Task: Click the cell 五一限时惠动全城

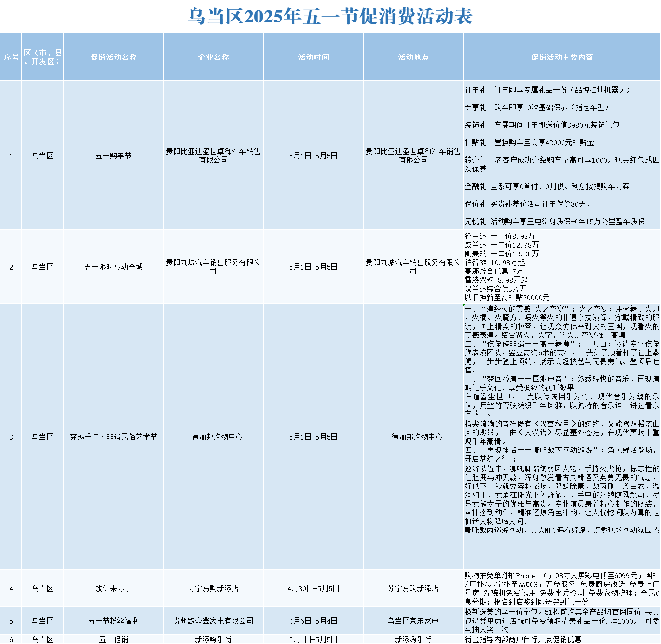Action: pyautogui.click(x=114, y=267)
